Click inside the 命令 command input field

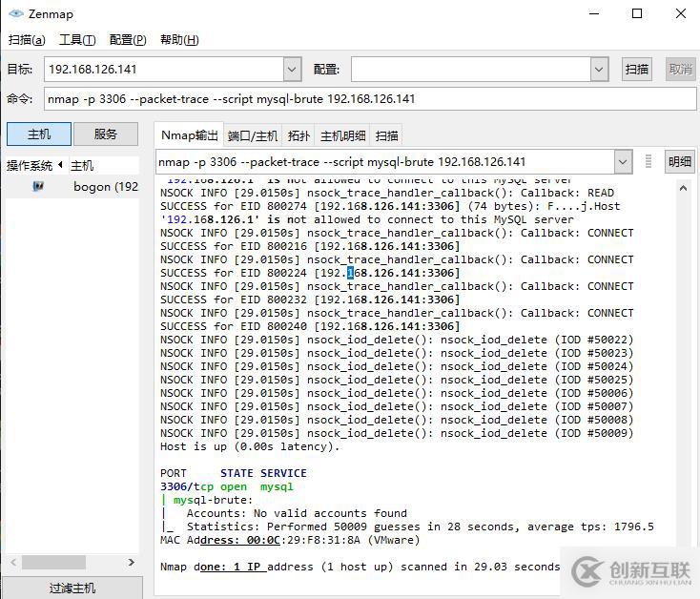(x=362, y=98)
